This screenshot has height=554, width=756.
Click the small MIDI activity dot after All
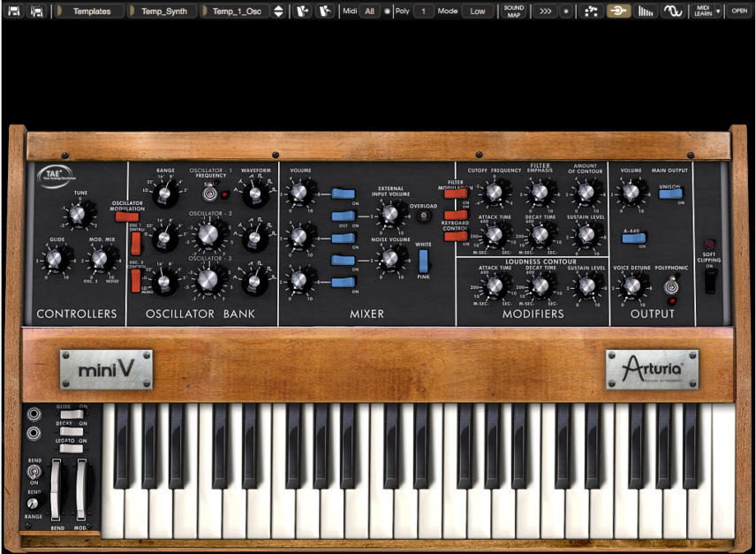pos(387,11)
